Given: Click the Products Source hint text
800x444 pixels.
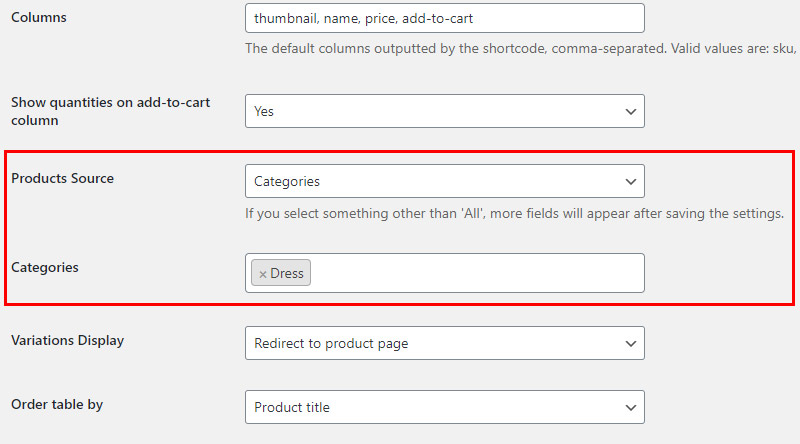Looking at the screenshot, I should click(514, 213).
